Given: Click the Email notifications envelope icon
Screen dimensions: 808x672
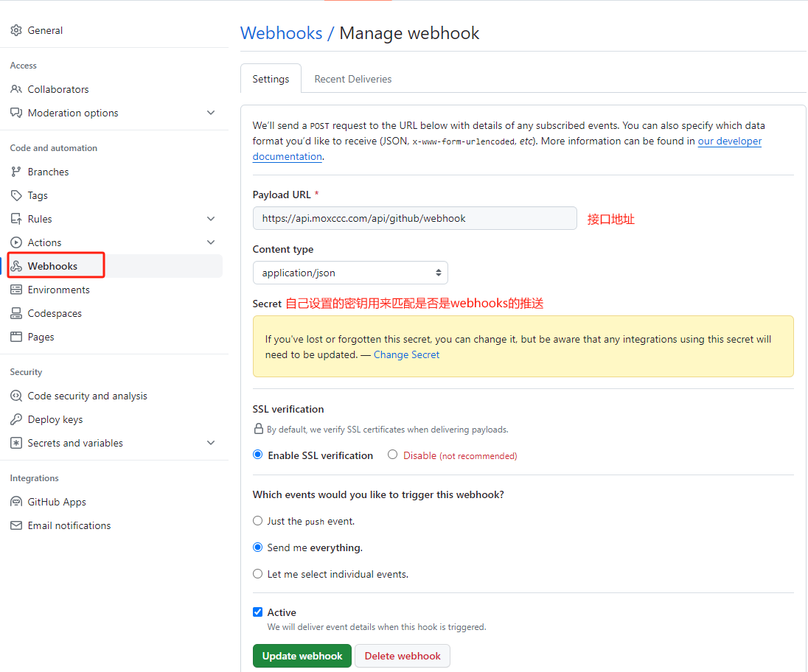Looking at the screenshot, I should 16,525.
